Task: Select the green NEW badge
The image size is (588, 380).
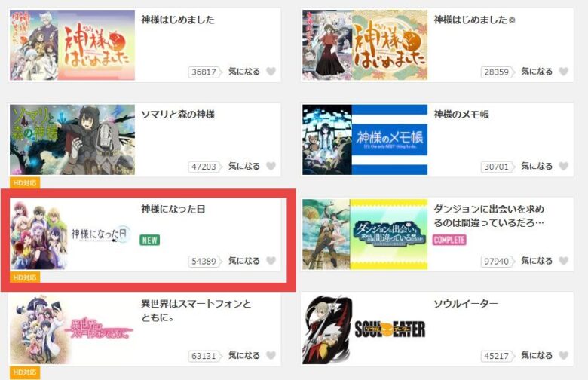Action: coord(149,240)
